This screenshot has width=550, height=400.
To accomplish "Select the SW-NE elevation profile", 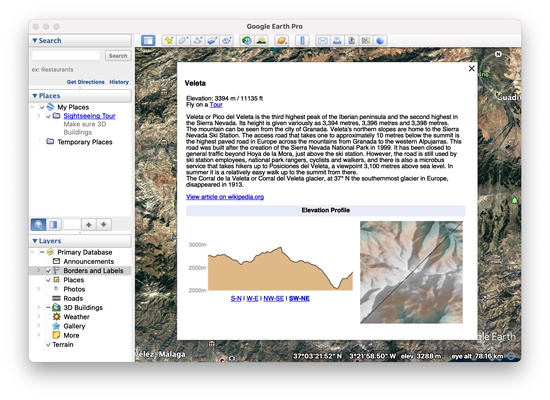I will point(299,299).
